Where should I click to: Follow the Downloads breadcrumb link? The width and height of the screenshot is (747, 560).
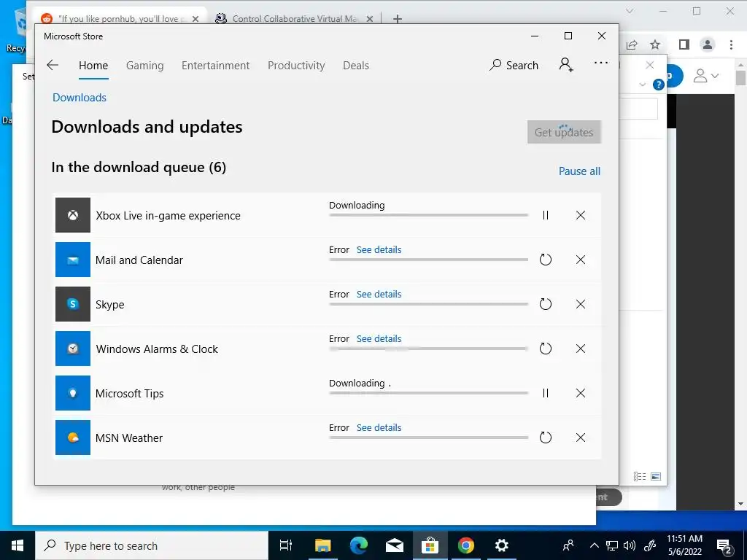[x=80, y=98]
